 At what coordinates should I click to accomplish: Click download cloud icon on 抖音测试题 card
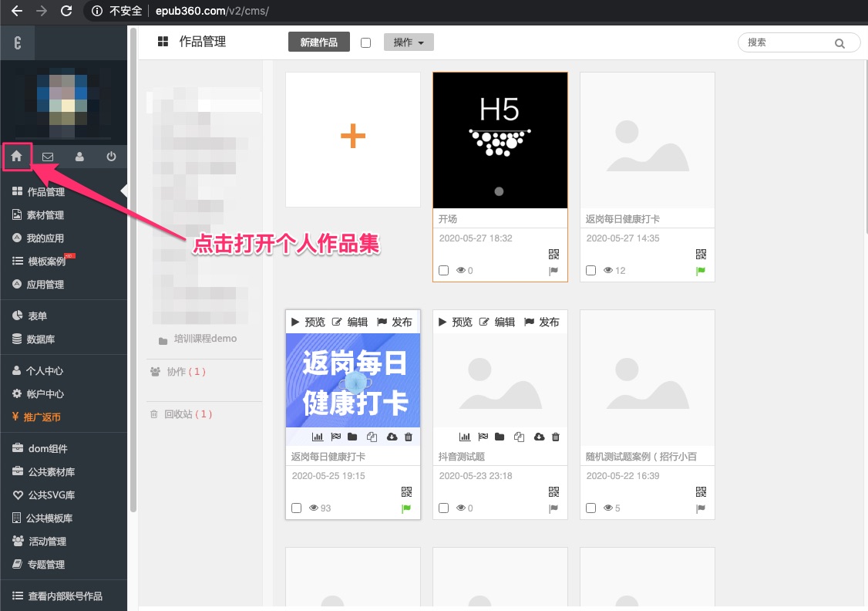(x=539, y=437)
